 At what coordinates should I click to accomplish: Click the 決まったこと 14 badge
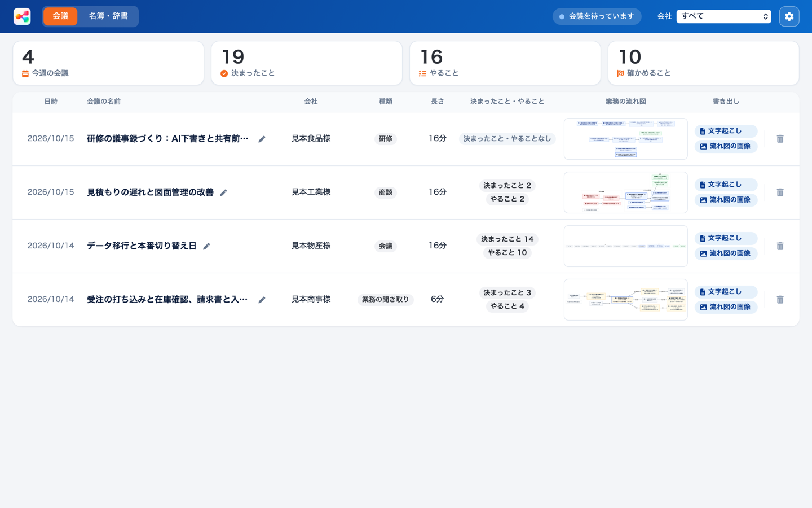[507, 239]
